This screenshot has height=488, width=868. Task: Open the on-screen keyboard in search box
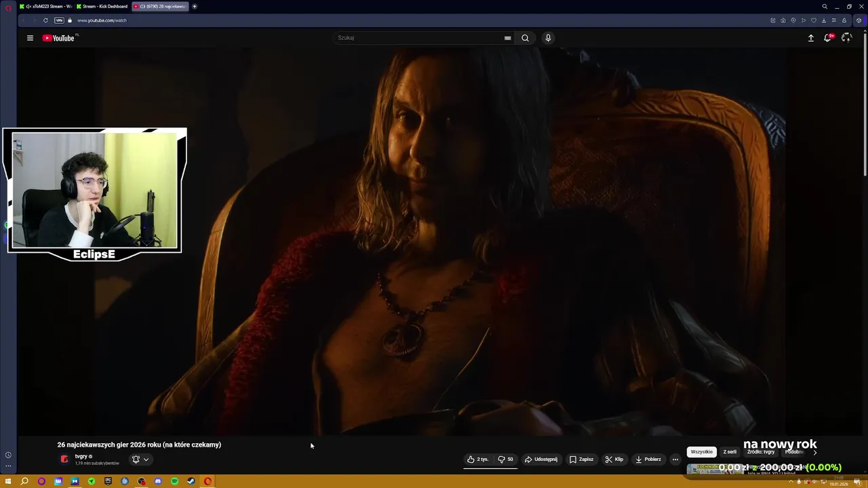[507, 38]
